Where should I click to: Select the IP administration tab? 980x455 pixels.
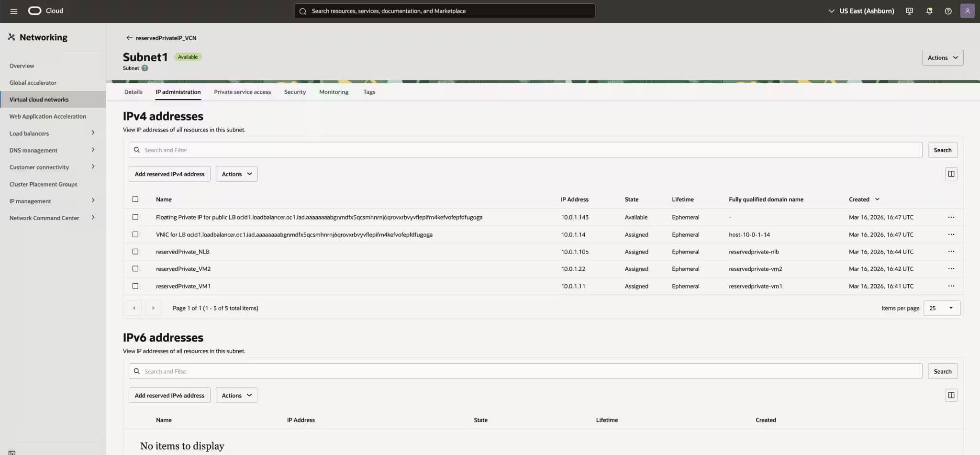point(178,92)
